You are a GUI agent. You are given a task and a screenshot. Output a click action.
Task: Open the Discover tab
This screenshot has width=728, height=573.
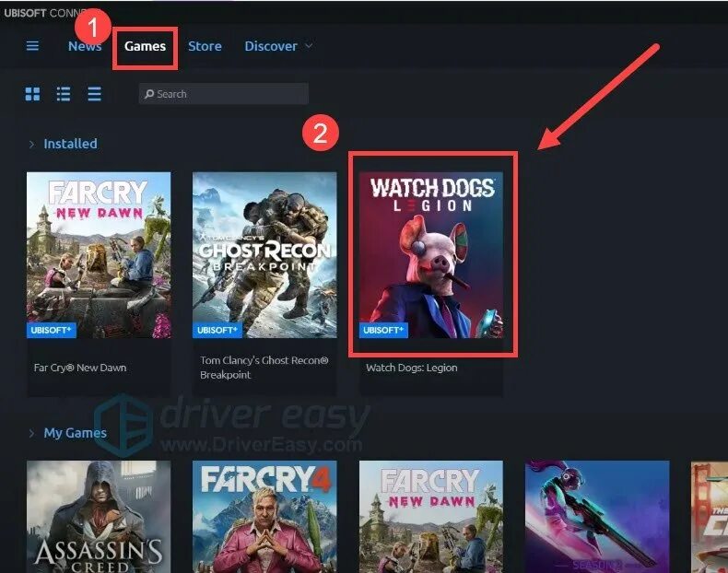pos(271,46)
